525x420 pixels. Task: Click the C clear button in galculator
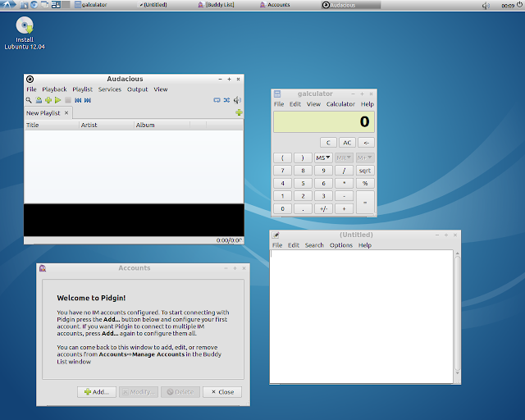[x=328, y=143]
